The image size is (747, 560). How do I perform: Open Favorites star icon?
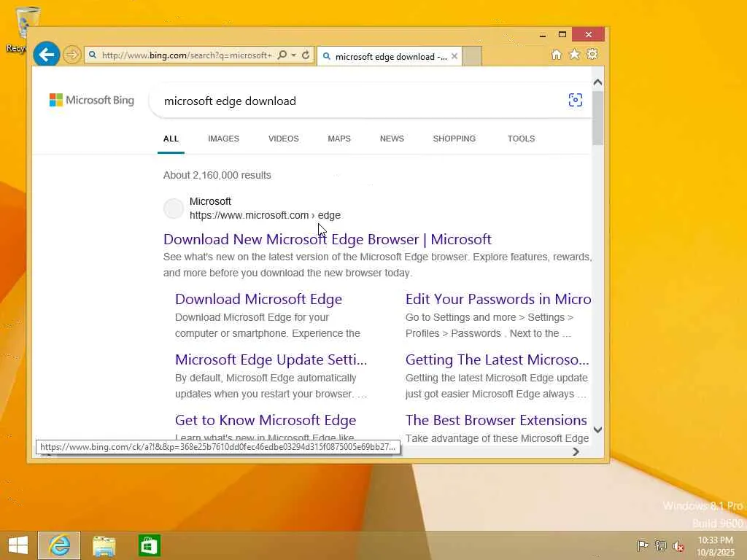(x=575, y=55)
